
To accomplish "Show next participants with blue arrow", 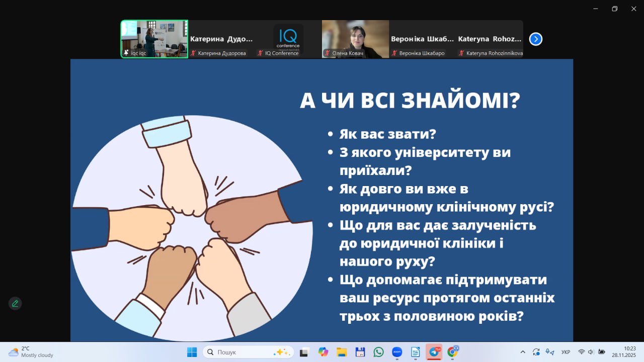I will (536, 39).
